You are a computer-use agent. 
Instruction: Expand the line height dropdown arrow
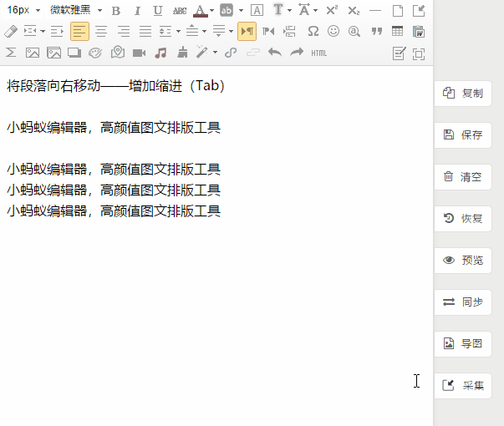178,32
